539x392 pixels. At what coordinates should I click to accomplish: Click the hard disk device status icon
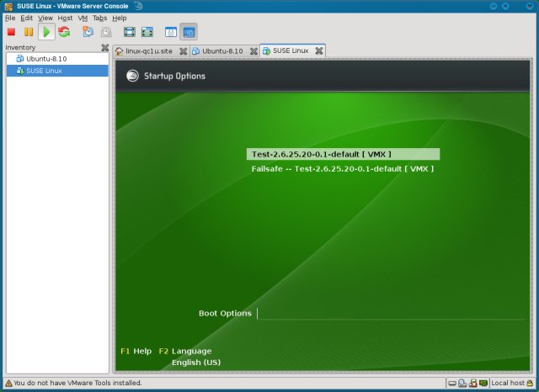point(453,383)
